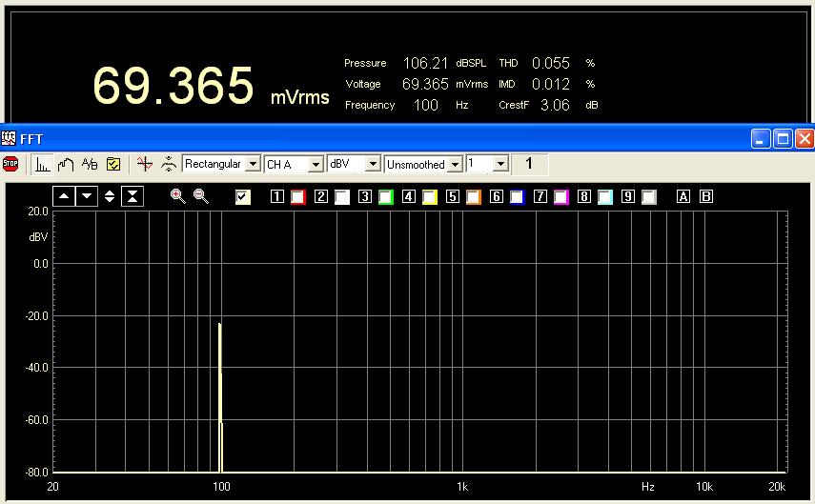Viewport: 815px width, 504px height.
Task: Click the B memory button
Action: pos(706,197)
